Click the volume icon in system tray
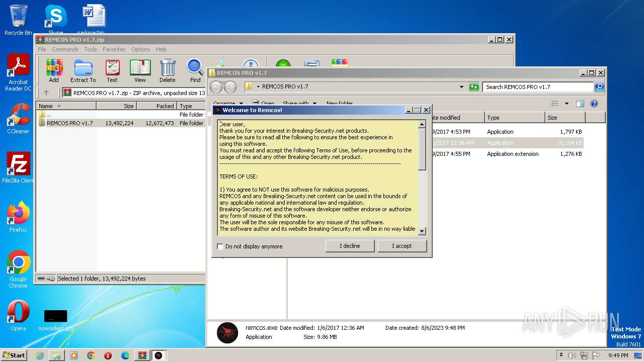This screenshot has width=644, height=362. tap(572, 355)
